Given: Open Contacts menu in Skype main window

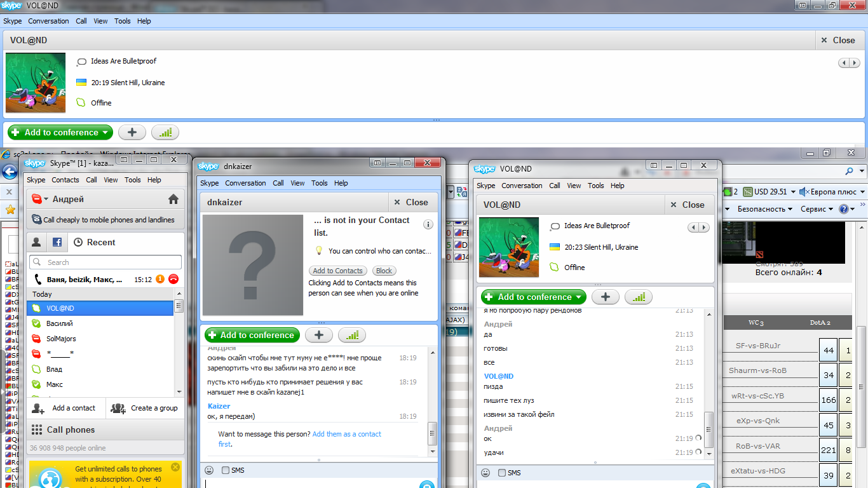Looking at the screenshot, I should pyautogui.click(x=65, y=180).
